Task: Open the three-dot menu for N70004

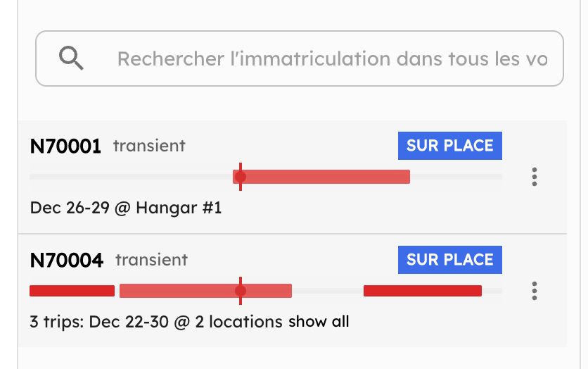Action: 535,291
